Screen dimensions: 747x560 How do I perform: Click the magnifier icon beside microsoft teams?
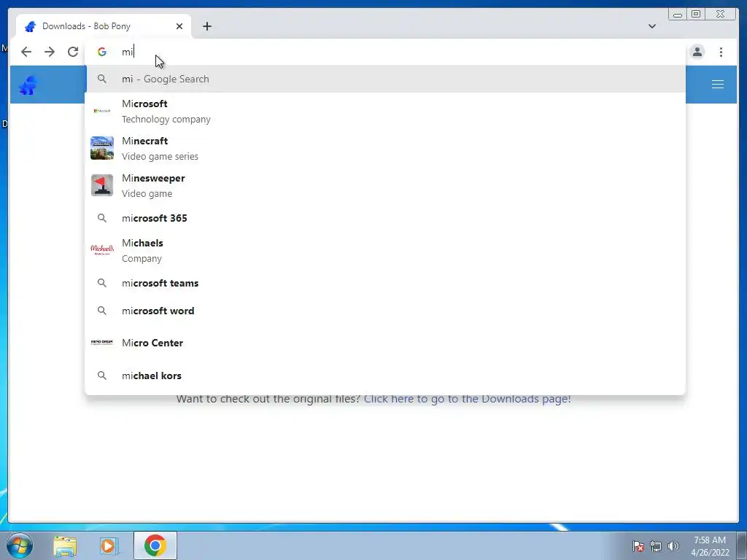click(x=102, y=283)
